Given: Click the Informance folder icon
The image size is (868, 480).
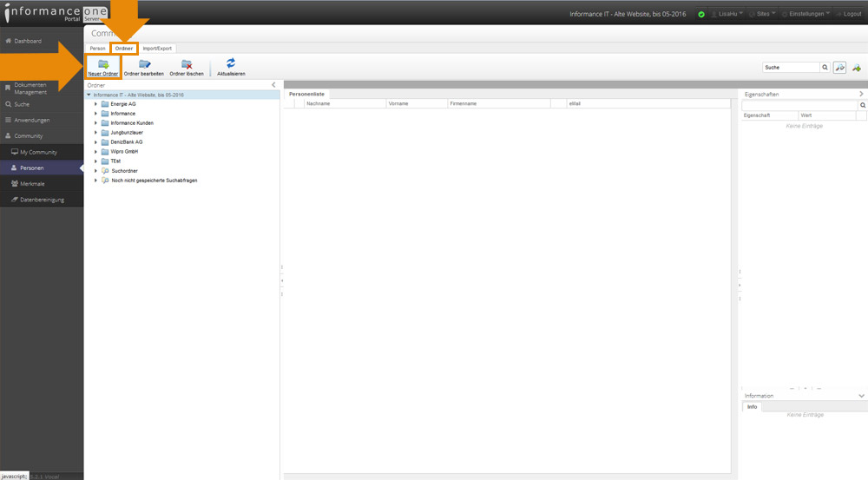Looking at the screenshot, I should coord(105,114).
